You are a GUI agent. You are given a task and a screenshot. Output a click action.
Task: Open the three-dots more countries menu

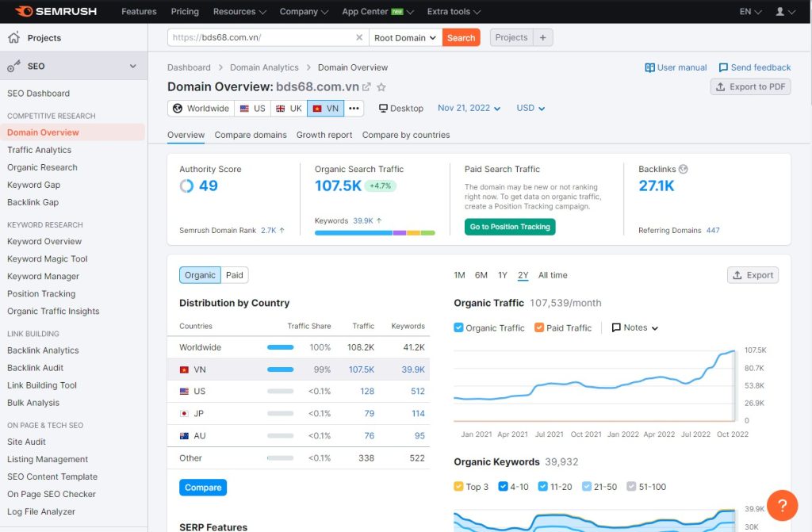354,109
